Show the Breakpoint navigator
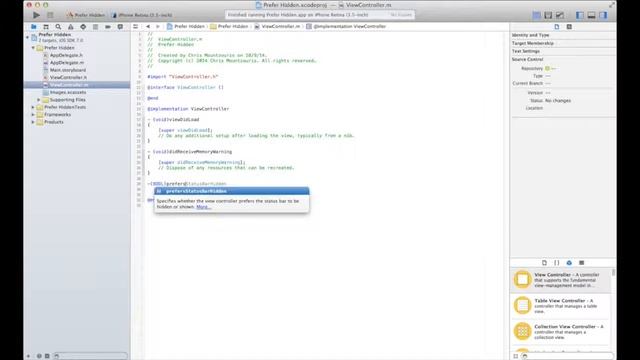This screenshot has width=640, height=360. pos(108,27)
